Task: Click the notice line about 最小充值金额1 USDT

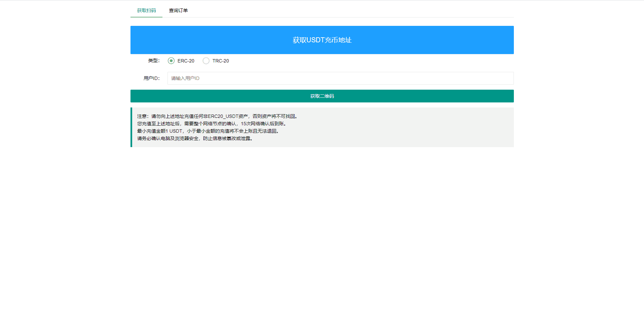Action: tap(208, 131)
